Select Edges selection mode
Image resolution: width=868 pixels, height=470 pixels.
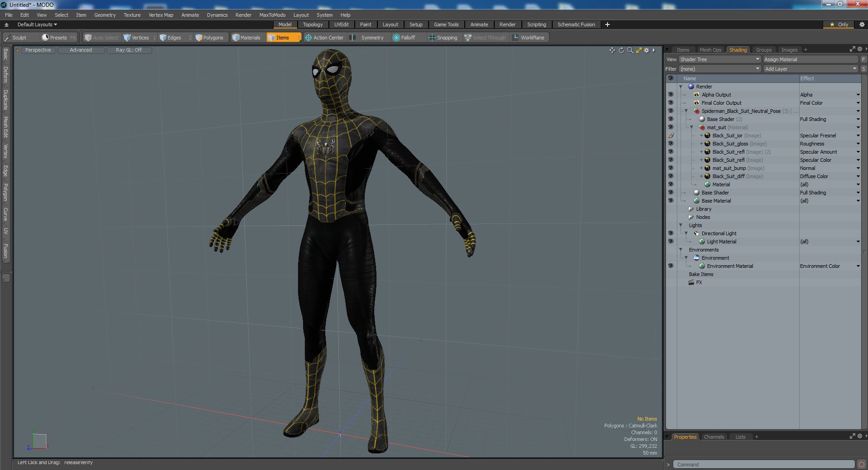click(174, 38)
